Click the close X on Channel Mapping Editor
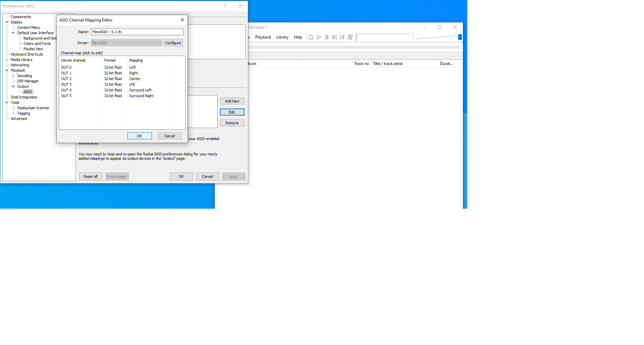This screenshot has height=345, width=644. click(182, 20)
